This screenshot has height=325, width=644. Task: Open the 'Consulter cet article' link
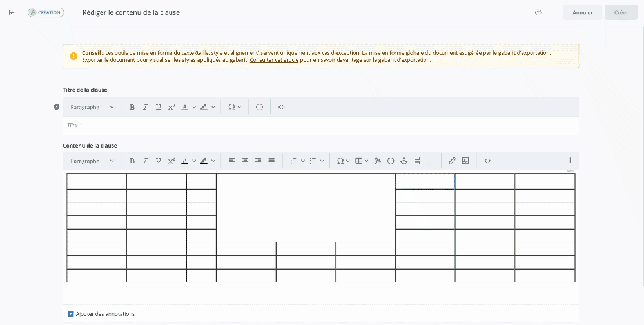pos(274,60)
